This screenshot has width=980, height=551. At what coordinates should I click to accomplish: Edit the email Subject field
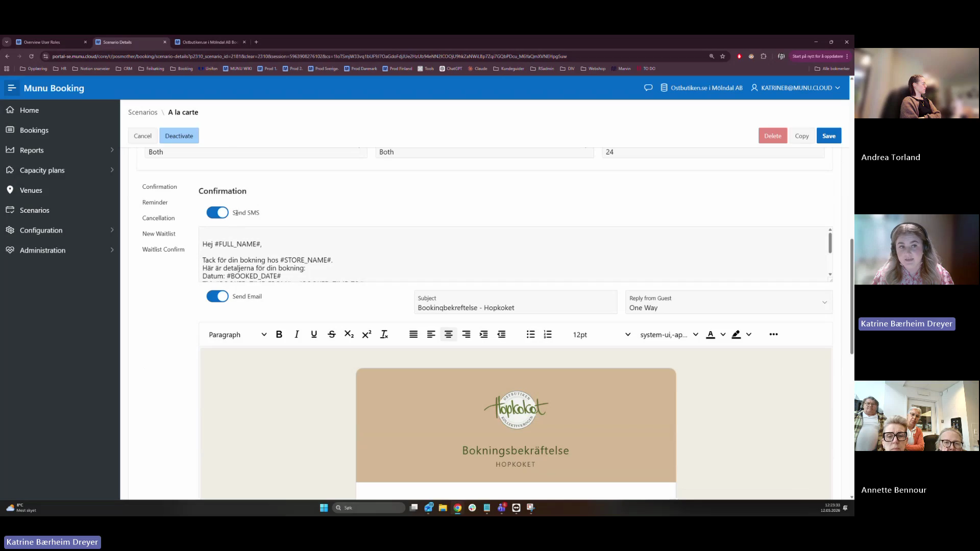click(x=516, y=303)
